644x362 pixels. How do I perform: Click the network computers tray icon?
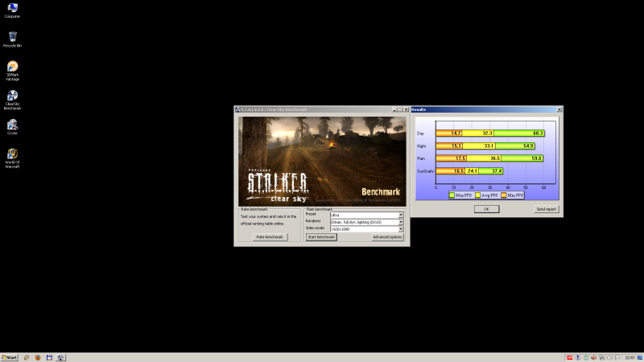(601, 357)
